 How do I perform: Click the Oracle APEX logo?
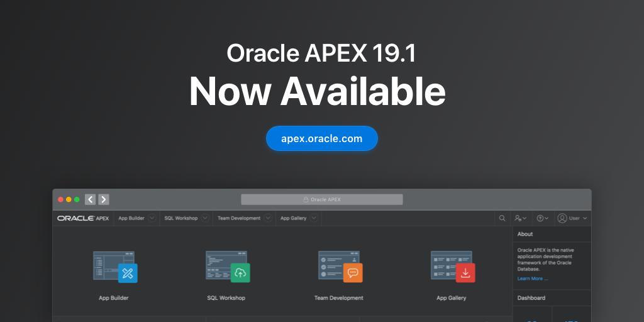click(x=83, y=218)
